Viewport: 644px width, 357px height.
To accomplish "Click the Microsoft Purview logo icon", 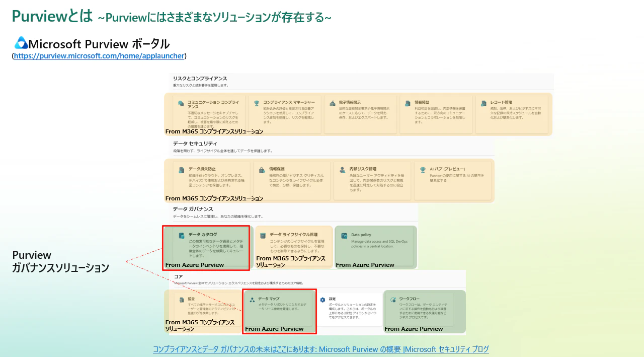I will coord(21,43).
